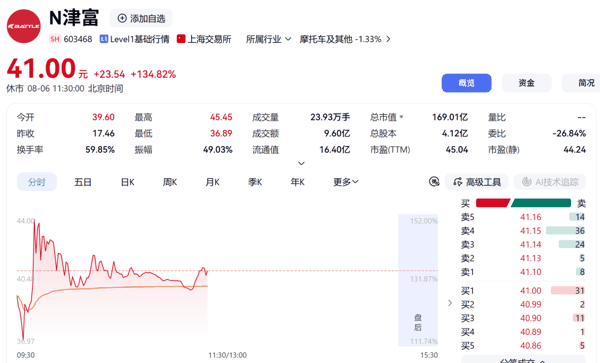Screen dimensions: 600x363
Task: Click the 总市值 value 169.01亿
Action: click(450, 117)
